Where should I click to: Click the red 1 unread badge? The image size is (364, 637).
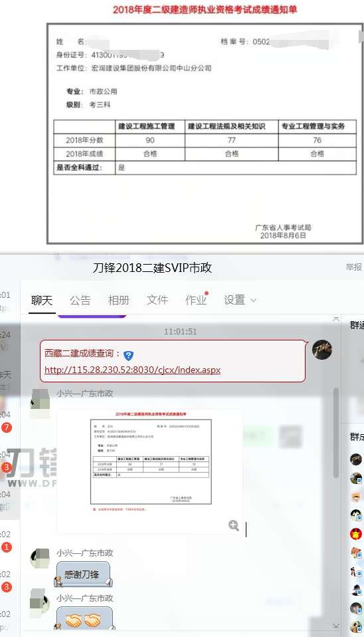pyautogui.click(x=6, y=547)
